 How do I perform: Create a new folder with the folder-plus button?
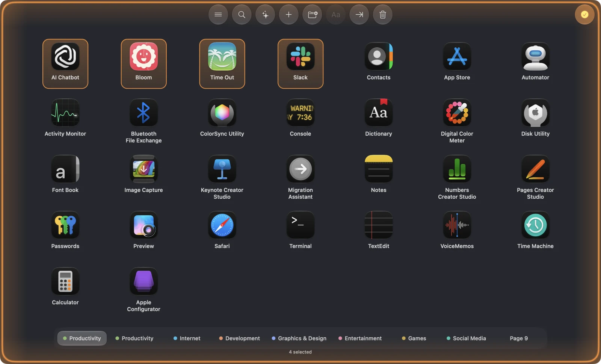[312, 15]
